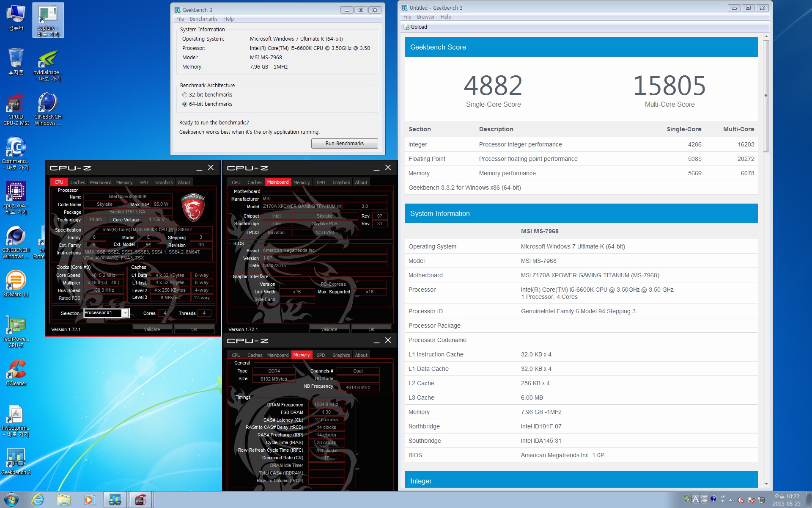Viewport: 812px width, 508px height.
Task: Toggle IME Hanja conversion button
Action: (x=704, y=499)
